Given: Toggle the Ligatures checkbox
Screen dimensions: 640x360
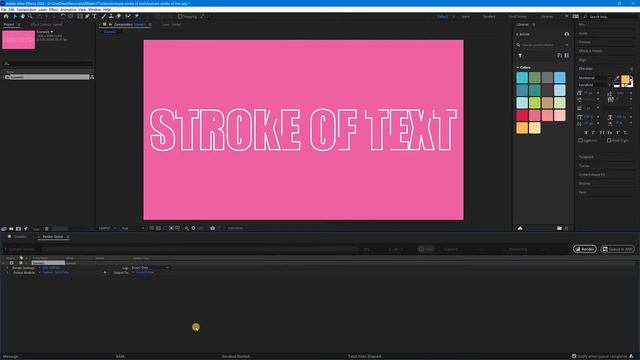Looking at the screenshot, I should point(580,140).
